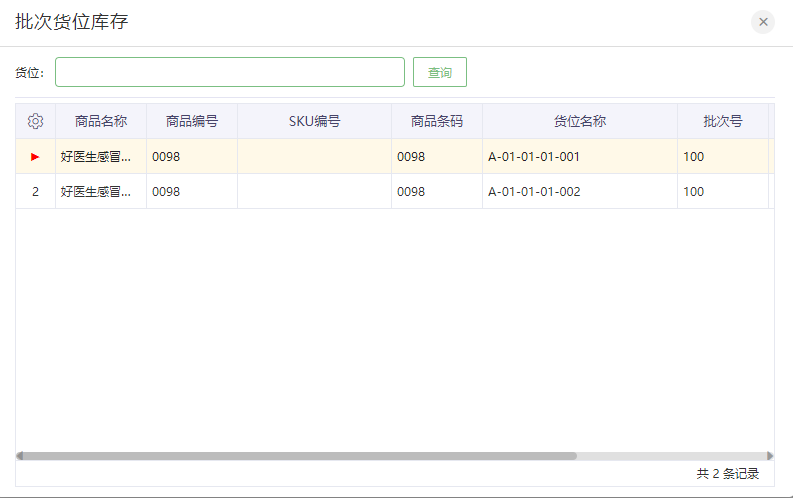Screen dimensions: 793x498
Task: Click the horizontal scrollbar thumb
Action: pos(299,456)
